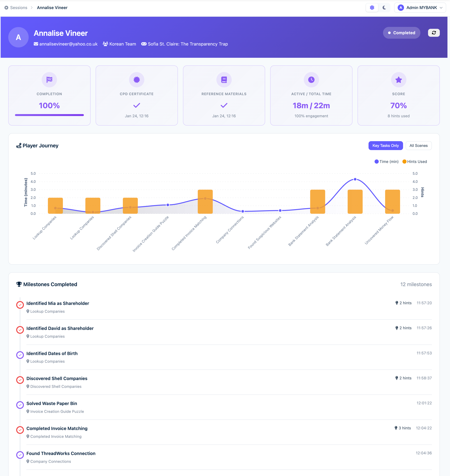
Task: Select the All Scenes tab
Action: pyautogui.click(x=418, y=146)
